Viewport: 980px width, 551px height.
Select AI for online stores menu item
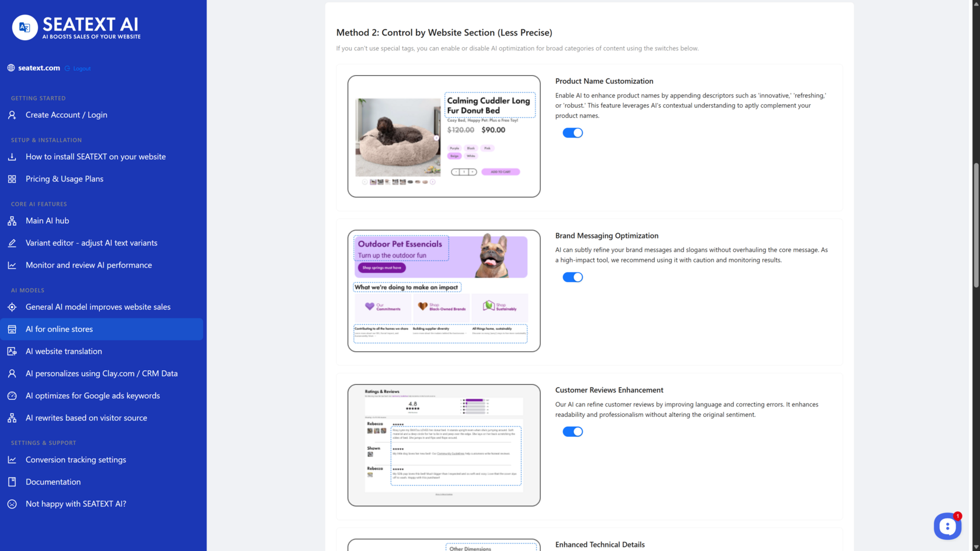(59, 329)
